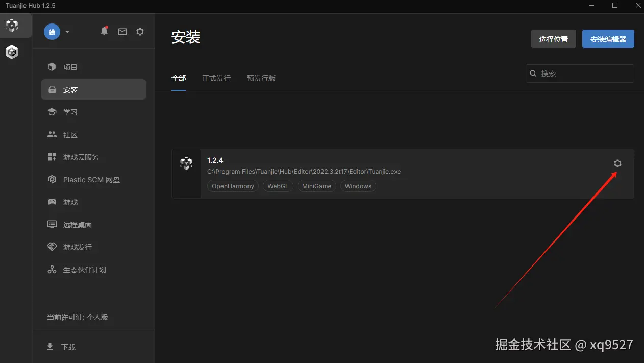The height and width of the screenshot is (363, 644).
Task: Click the OpenHarmony module tag
Action: click(233, 186)
